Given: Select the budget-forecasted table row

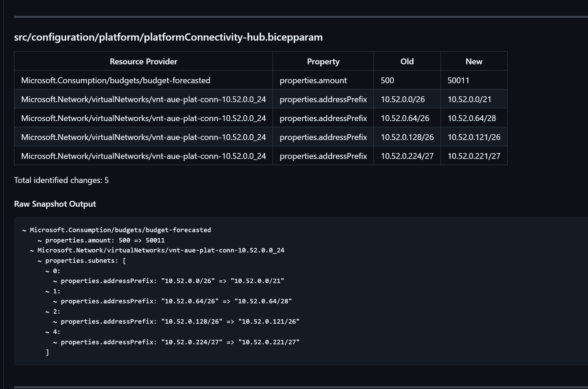Looking at the screenshot, I should [x=116, y=80].
